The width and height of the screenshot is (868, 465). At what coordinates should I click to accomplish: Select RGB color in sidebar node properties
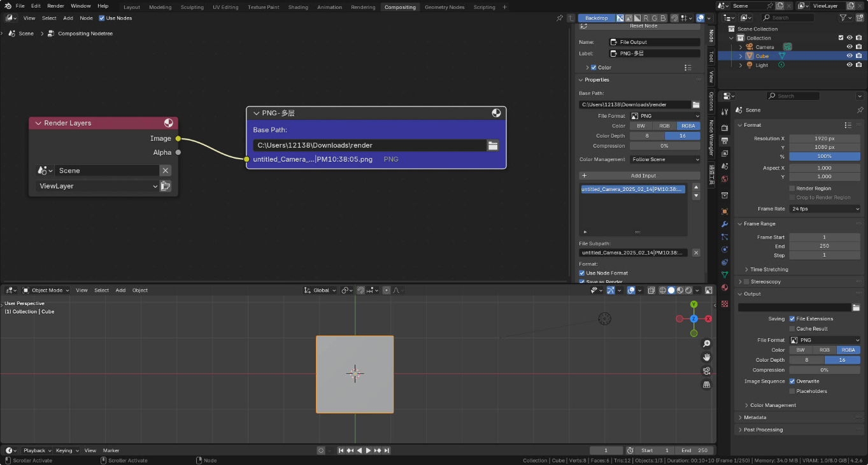coord(664,126)
